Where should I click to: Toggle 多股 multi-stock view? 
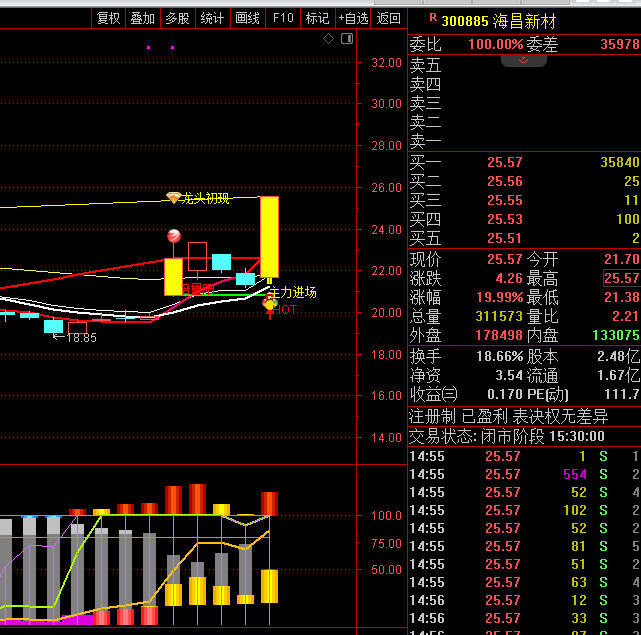click(177, 18)
